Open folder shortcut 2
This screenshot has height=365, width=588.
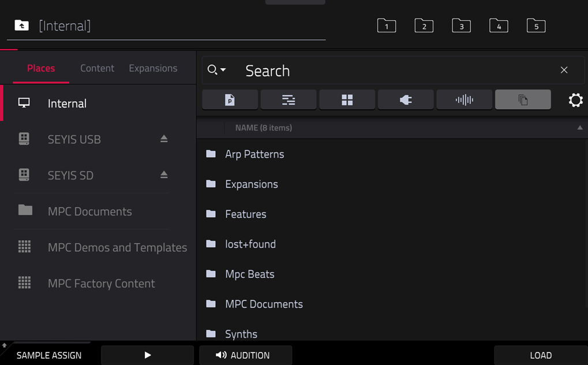(x=424, y=25)
